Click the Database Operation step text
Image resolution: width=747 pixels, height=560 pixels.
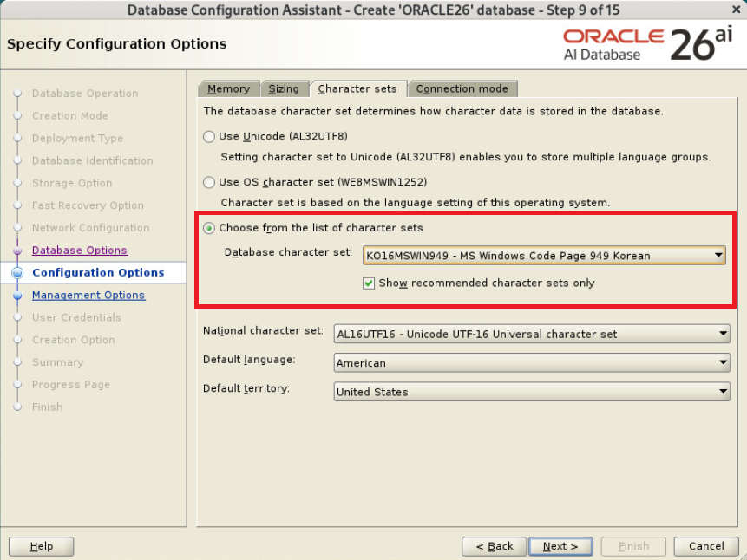[85, 94]
